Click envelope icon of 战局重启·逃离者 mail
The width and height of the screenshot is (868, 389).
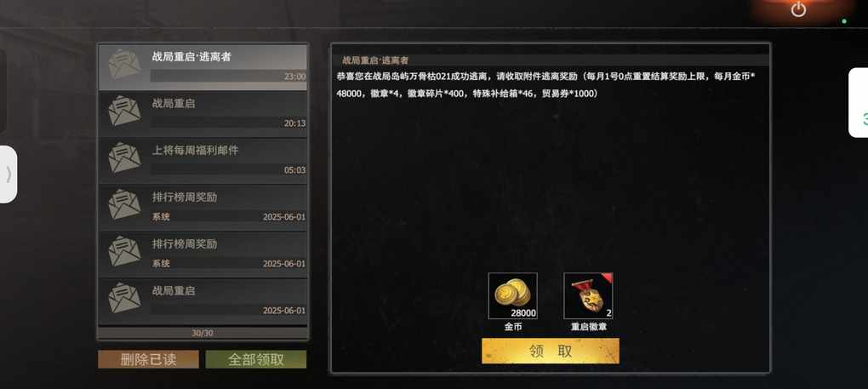click(x=124, y=64)
